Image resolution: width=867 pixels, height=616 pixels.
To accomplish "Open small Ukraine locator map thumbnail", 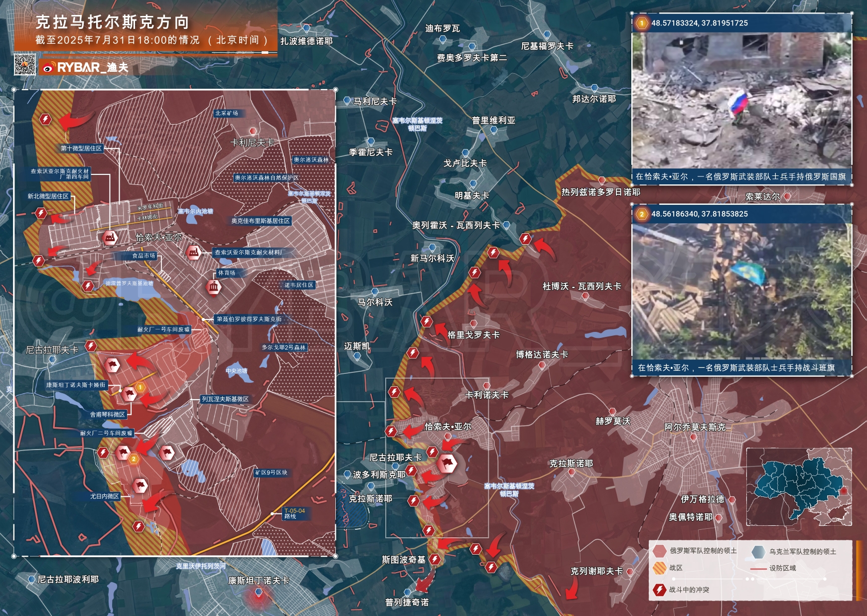I will pos(799,487).
